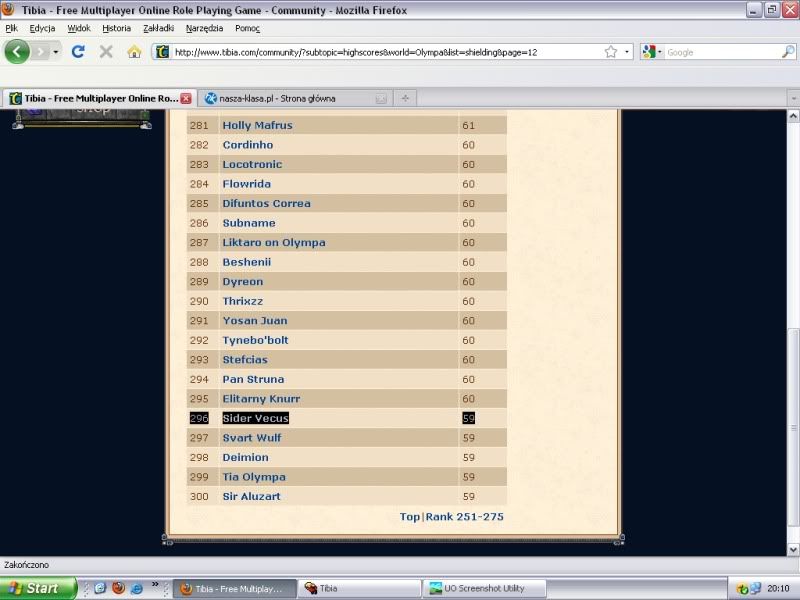This screenshot has width=800, height=600.
Task: Go to Rank 251-275 page link
Action: pos(464,517)
